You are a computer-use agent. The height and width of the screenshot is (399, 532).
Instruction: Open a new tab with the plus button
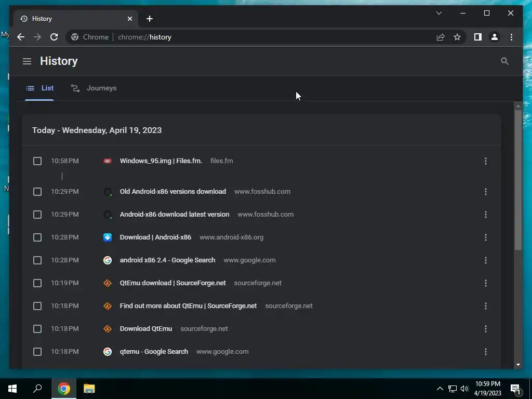[x=150, y=19]
